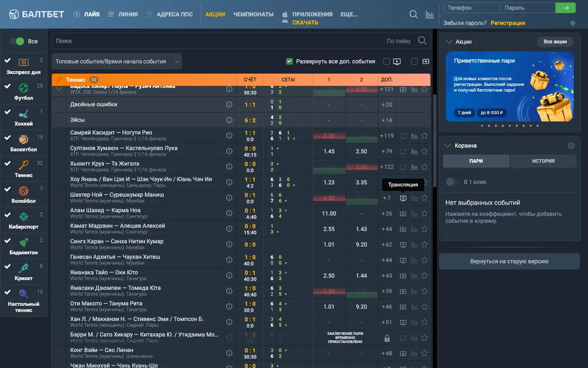Click the magnifier in the events search bar
588x368 pixels.
tap(422, 41)
